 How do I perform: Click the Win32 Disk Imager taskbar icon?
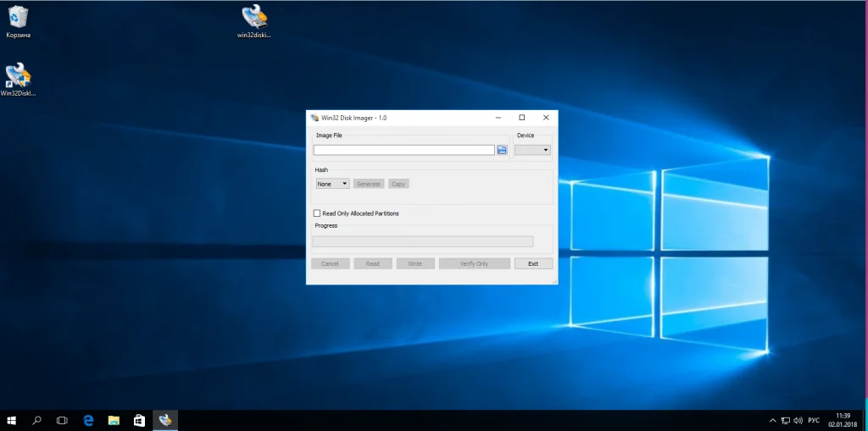[x=165, y=420]
